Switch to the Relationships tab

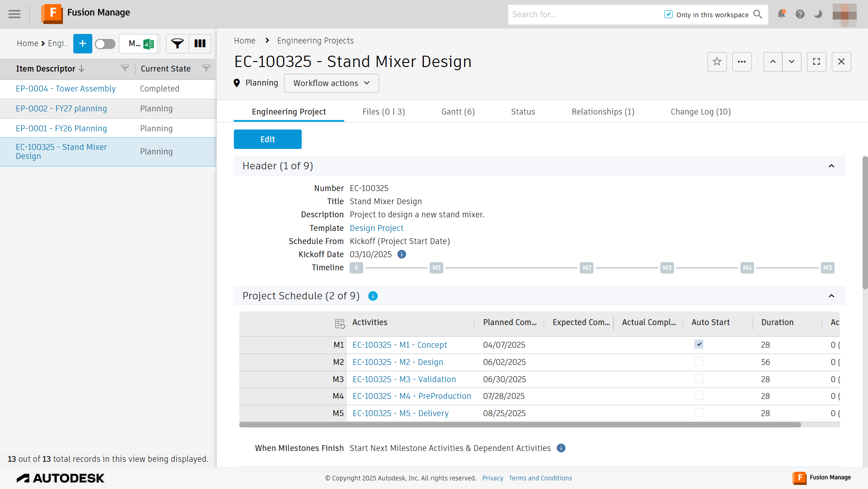(603, 112)
